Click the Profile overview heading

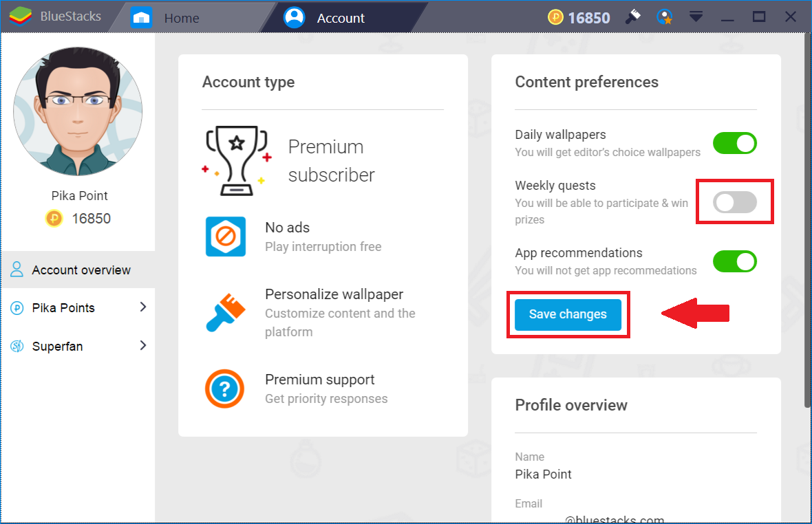tap(571, 405)
